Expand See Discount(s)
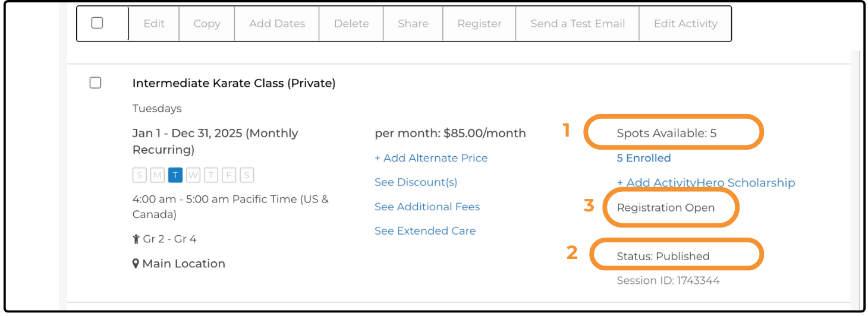The height and width of the screenshot is (316, 868). click(416, 182)
